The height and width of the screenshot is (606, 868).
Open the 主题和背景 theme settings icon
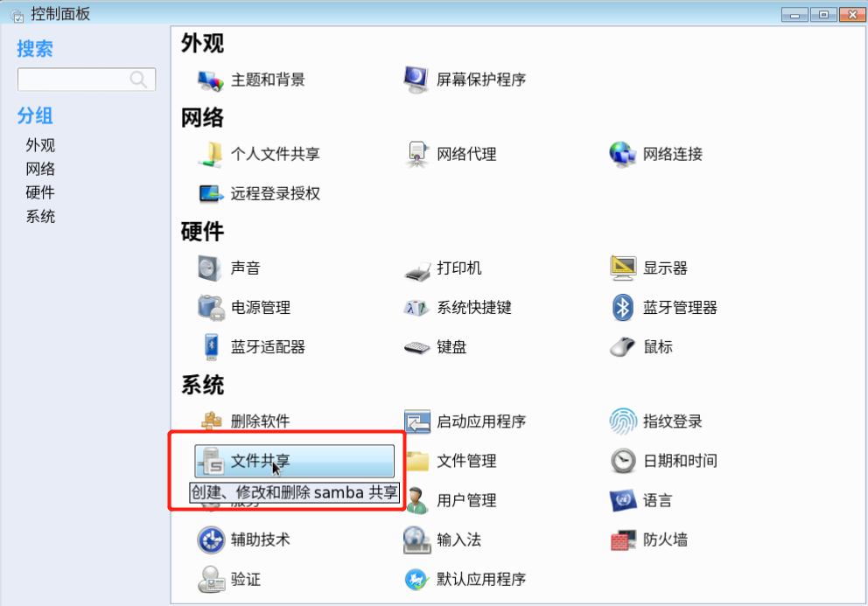[211, 80]
